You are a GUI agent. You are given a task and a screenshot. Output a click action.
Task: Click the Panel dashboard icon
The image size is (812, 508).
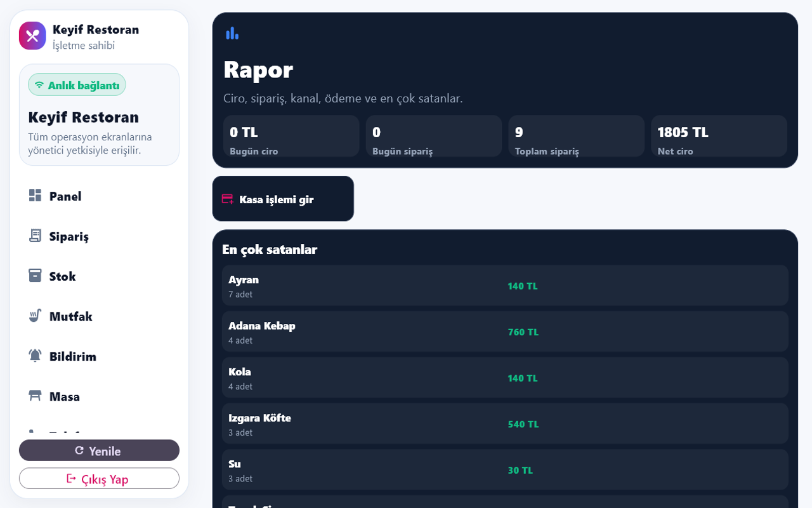(x=35, y=196)
